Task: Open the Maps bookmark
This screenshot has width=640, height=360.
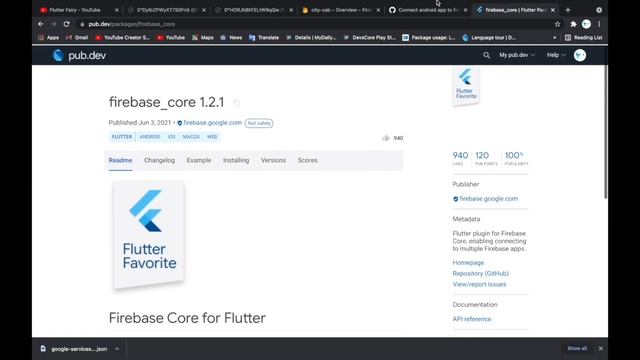Action: 203,38
